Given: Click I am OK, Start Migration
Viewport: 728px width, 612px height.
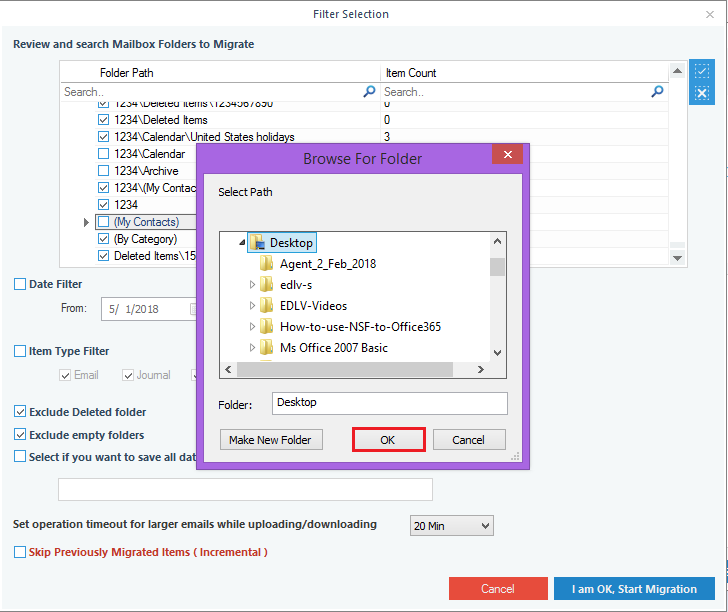Looking at the screenshot, I should click(x=634, y=589).
